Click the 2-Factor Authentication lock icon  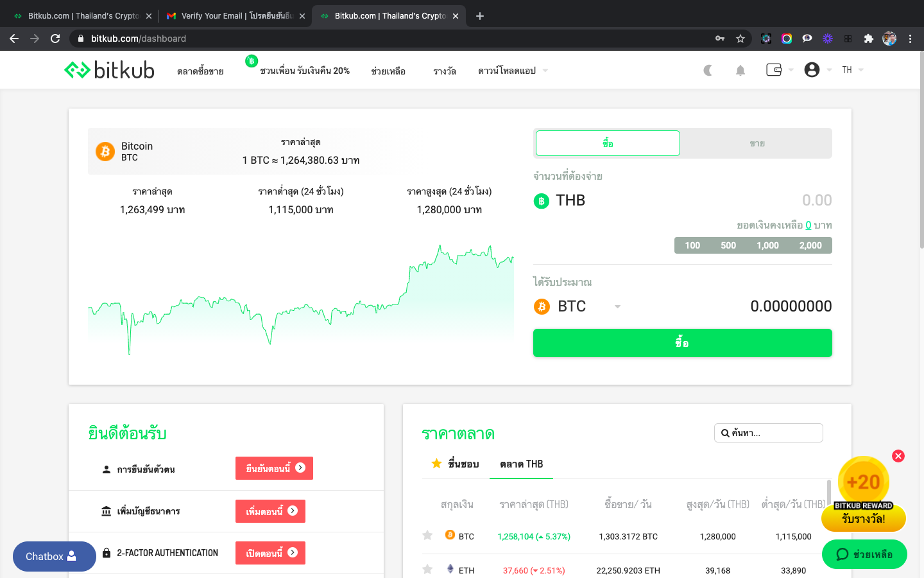(x=107, y=553)
